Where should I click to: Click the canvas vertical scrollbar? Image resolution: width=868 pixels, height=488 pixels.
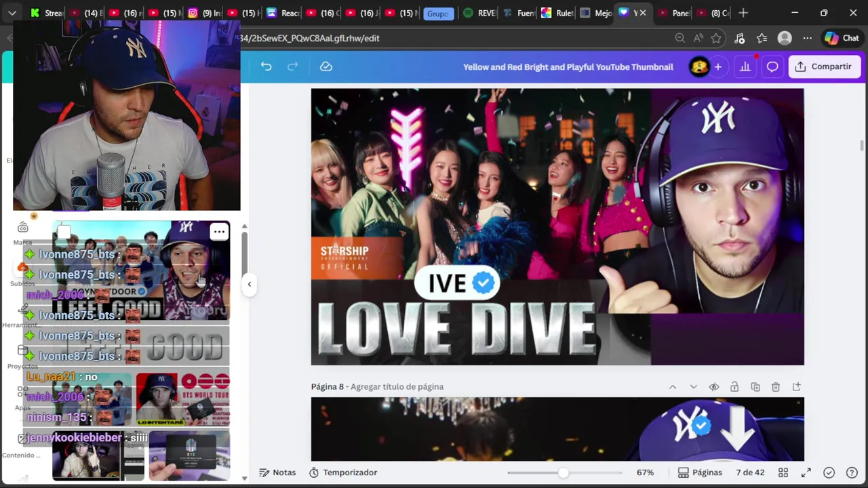point(862,146)
